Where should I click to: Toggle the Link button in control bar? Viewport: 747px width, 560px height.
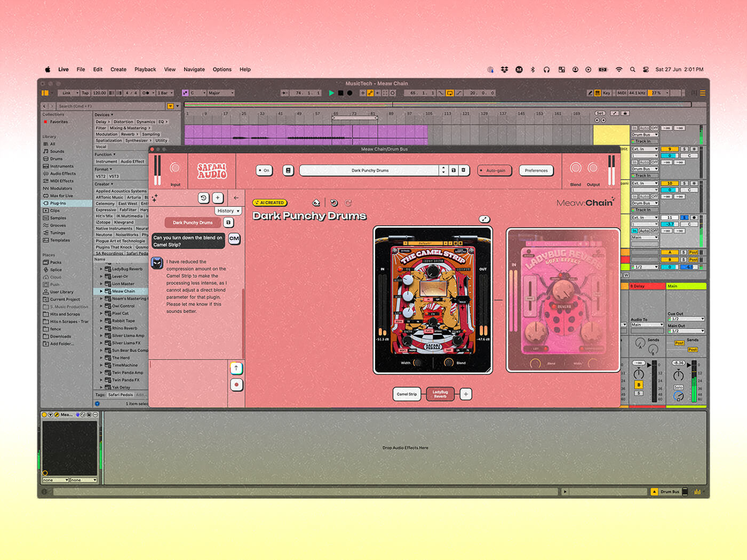(67, 93)
